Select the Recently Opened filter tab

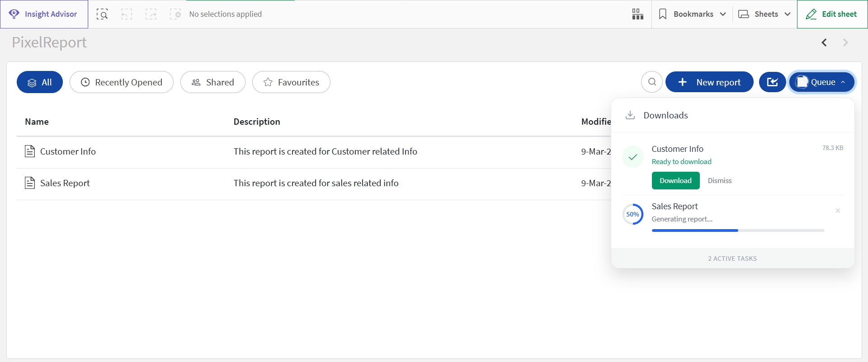point(122,82)
